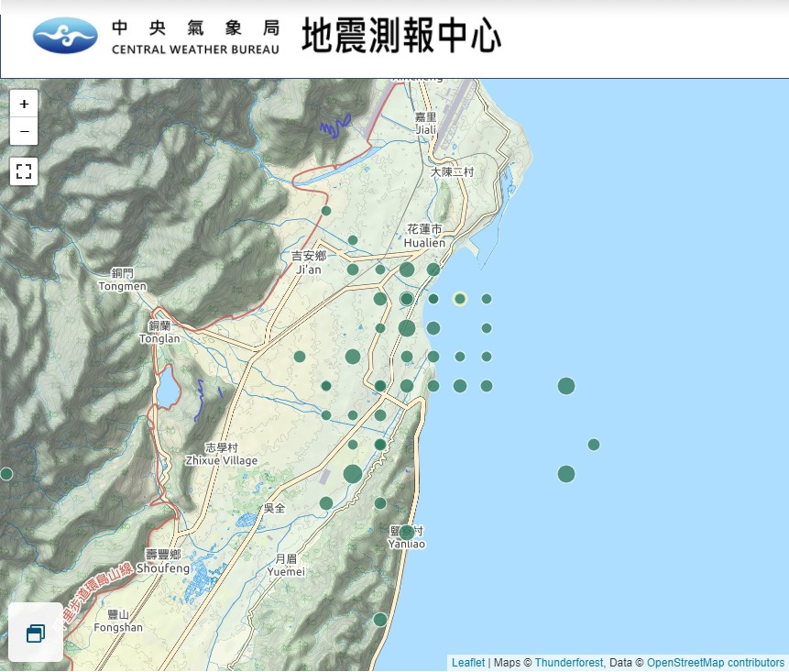
Task: Click the Central Weather Bureau logo
Action: point(65,35)
